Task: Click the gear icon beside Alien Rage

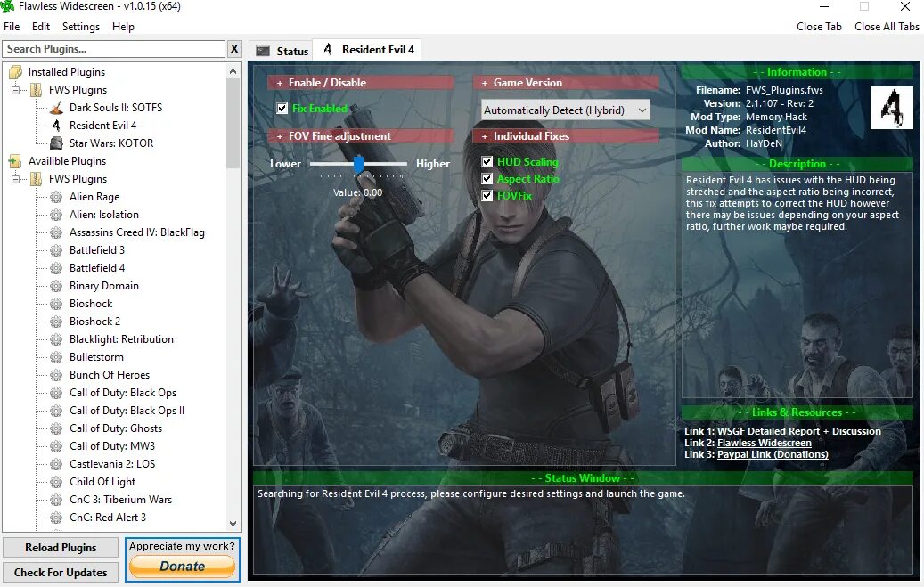Action: pyautogui.click(x=56, y=197)
